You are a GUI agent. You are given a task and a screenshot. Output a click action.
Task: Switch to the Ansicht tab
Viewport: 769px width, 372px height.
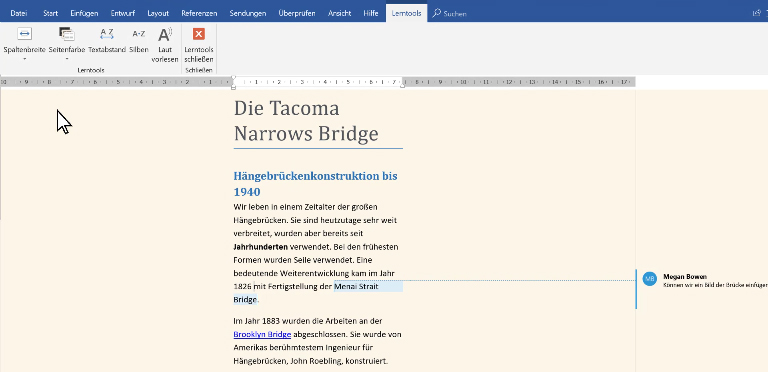(339, 13)
